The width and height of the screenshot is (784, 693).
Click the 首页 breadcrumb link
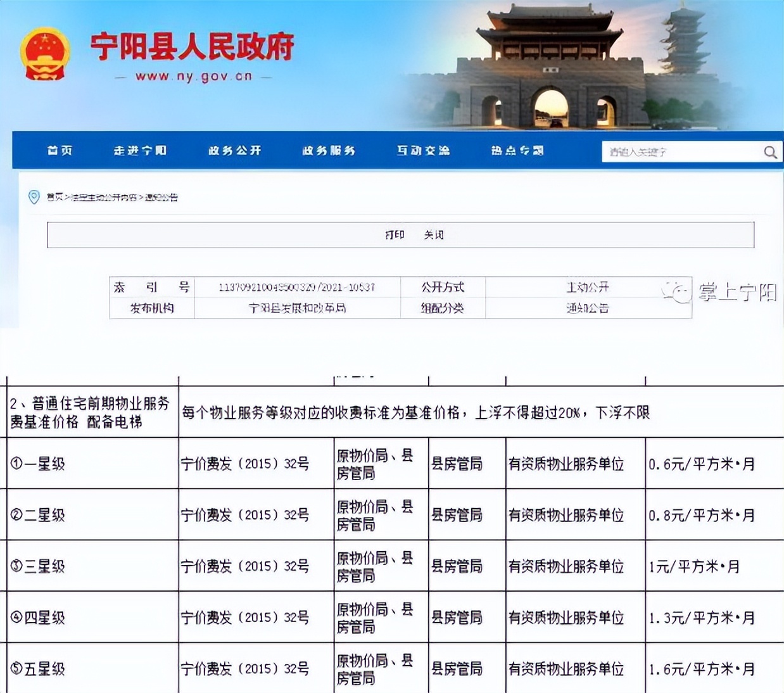pos(56,197)
